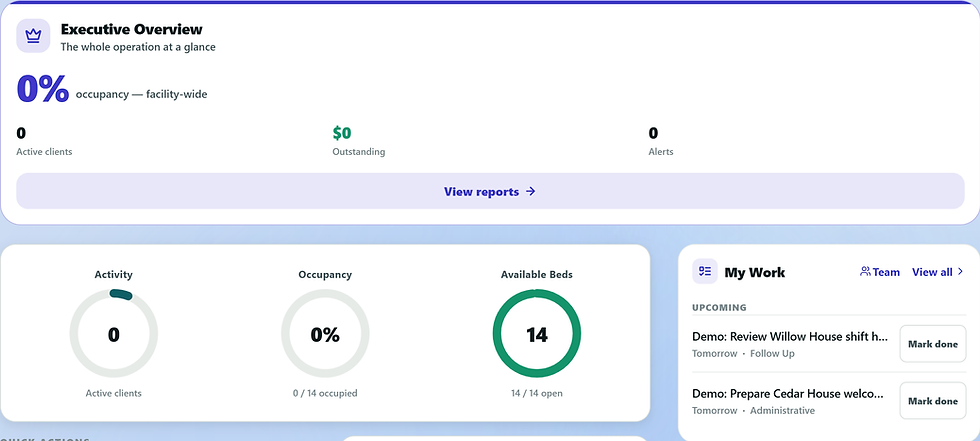Click the Activity ring gauge

pos(114,334)
